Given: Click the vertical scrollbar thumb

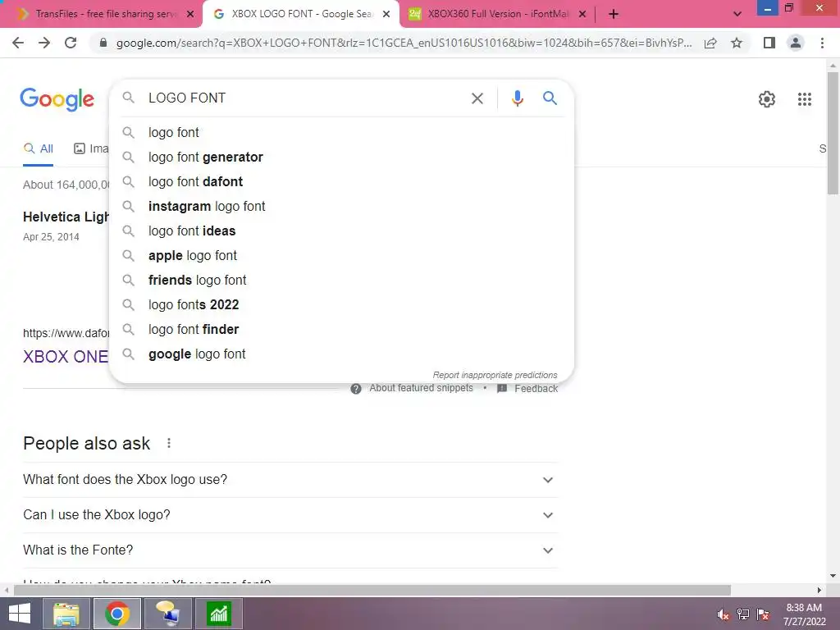Looking at the screenshot, I should (x=833, y=134).
